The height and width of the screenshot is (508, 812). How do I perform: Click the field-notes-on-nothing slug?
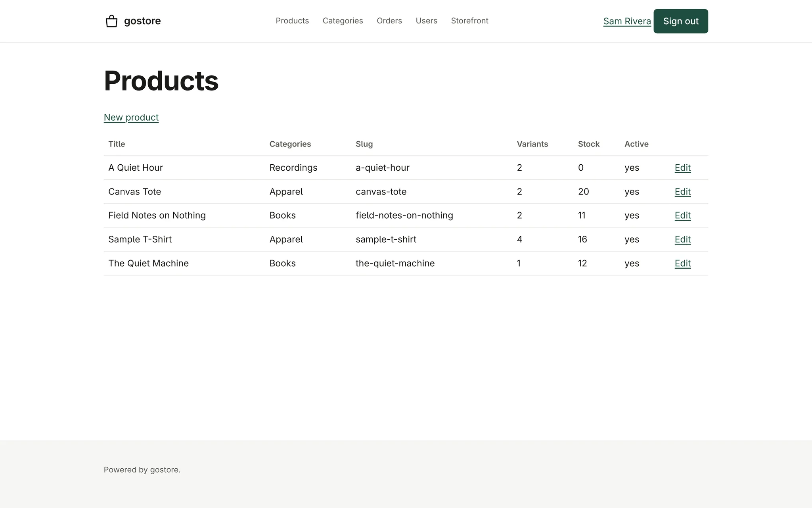[404, 216]
